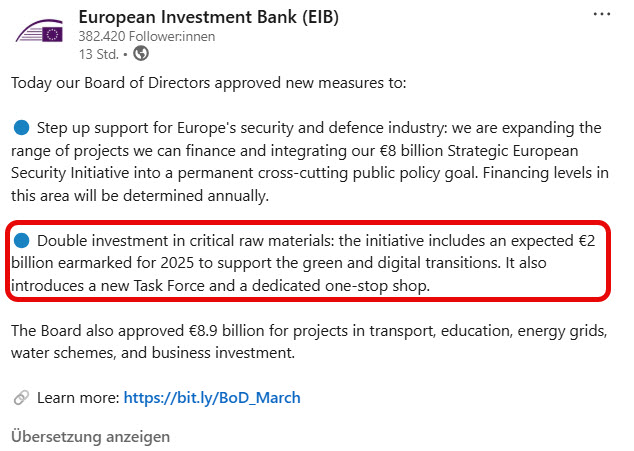Click the 13 Std. post timestamp
Screen dimensions: 634x451
click(x=99, y=54)
